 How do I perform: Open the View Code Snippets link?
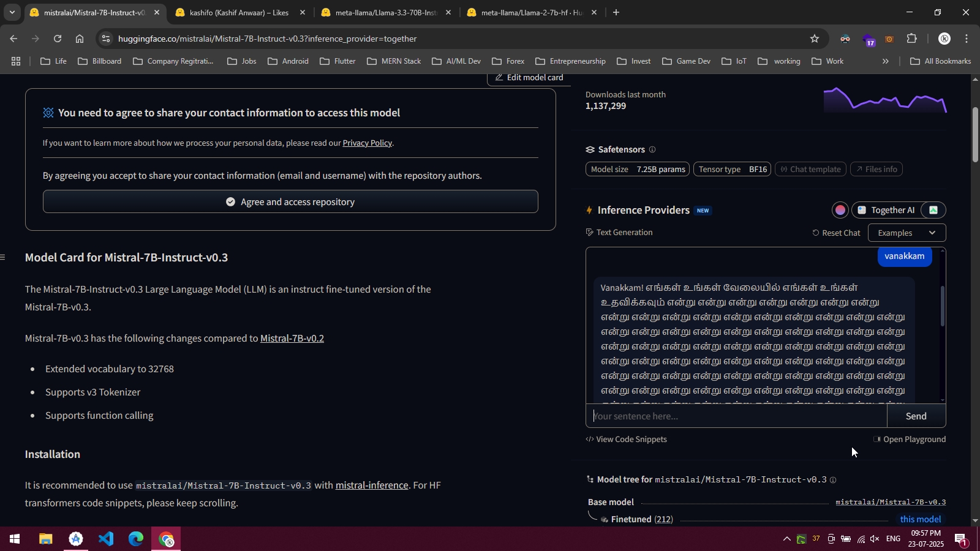coord(626,440)
